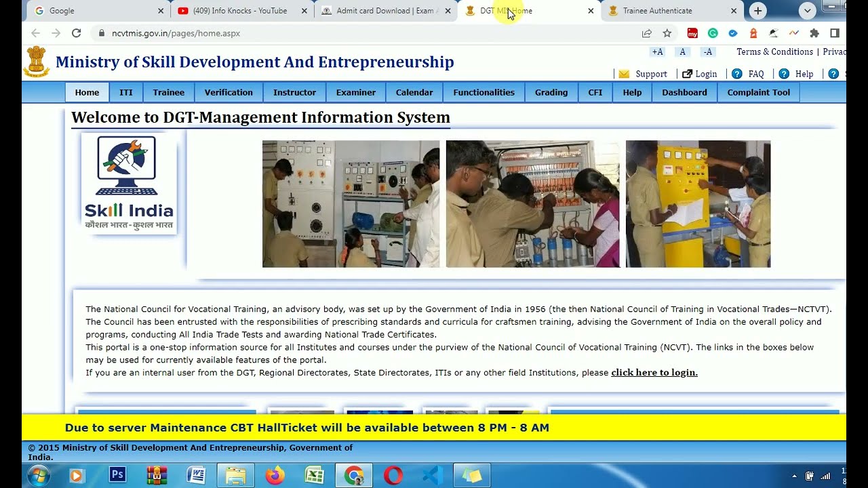868x488 pixels.
Task: Open the ITI menu
Action: click(x=126, y=92)
